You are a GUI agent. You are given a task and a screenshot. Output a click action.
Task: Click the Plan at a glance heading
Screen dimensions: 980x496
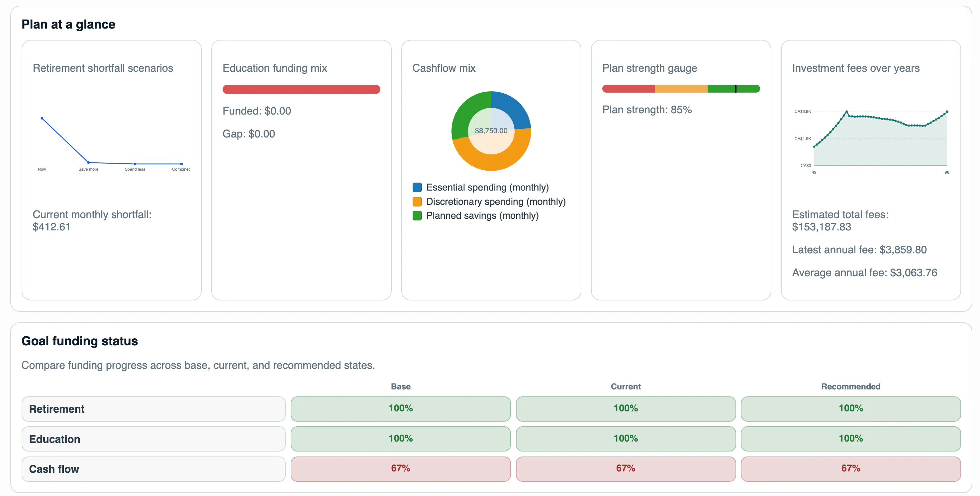68,24
